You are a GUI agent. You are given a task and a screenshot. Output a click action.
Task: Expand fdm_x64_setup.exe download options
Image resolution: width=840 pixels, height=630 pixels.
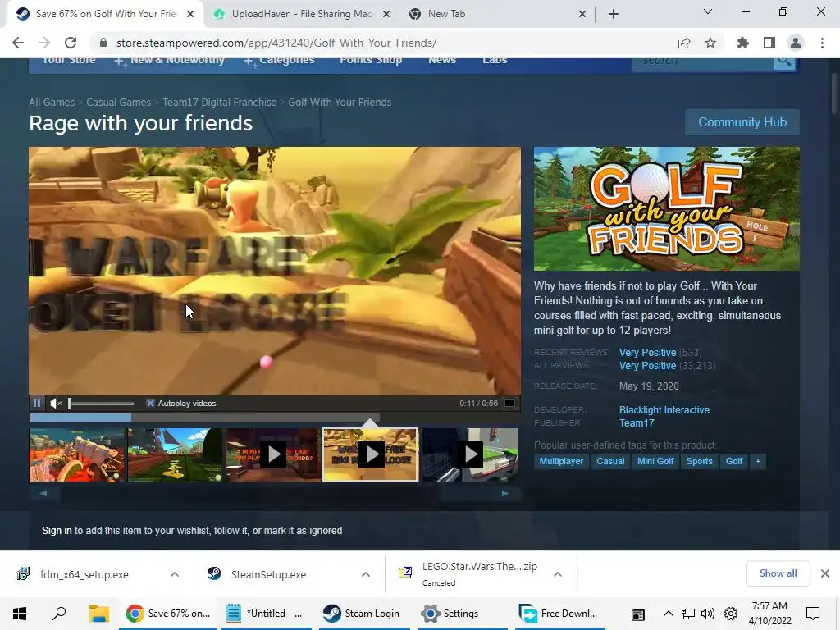coord(175,574)
